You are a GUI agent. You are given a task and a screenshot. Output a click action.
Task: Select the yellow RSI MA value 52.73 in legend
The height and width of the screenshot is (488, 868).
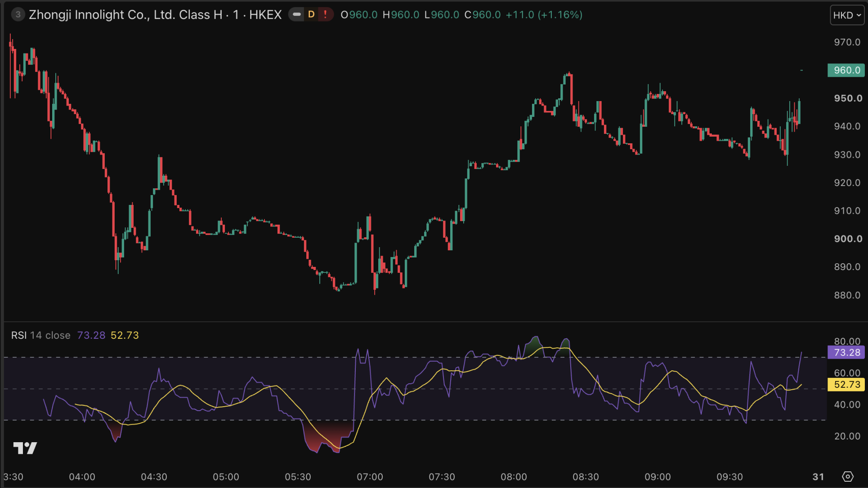[125, 335]
